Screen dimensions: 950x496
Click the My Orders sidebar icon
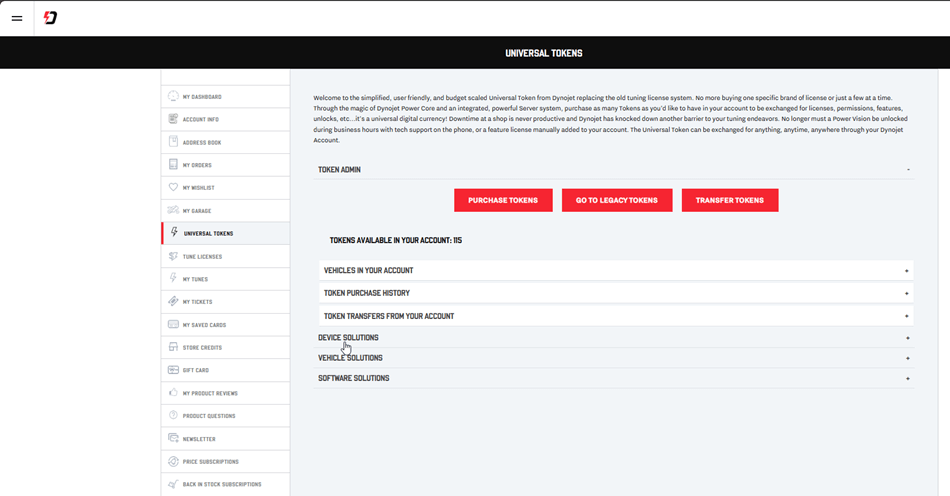click(173, 164)
